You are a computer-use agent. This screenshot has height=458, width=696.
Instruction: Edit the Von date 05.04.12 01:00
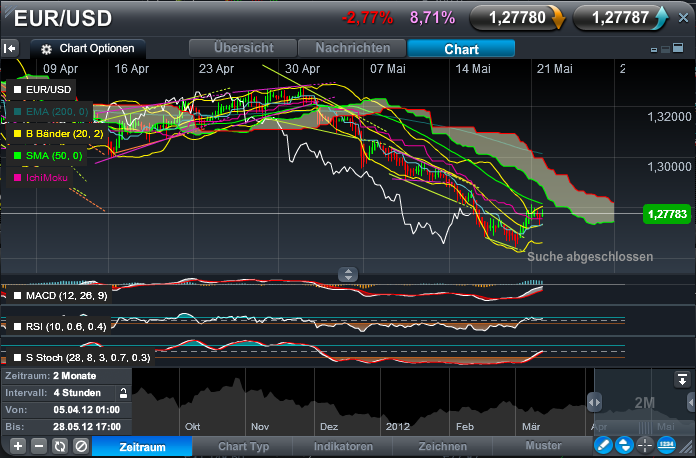coord(87,410)
